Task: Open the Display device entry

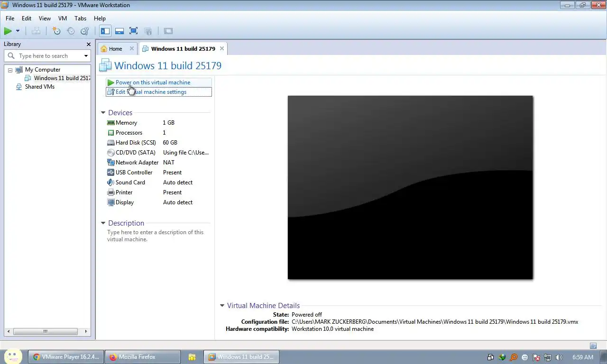Action: 125,202
